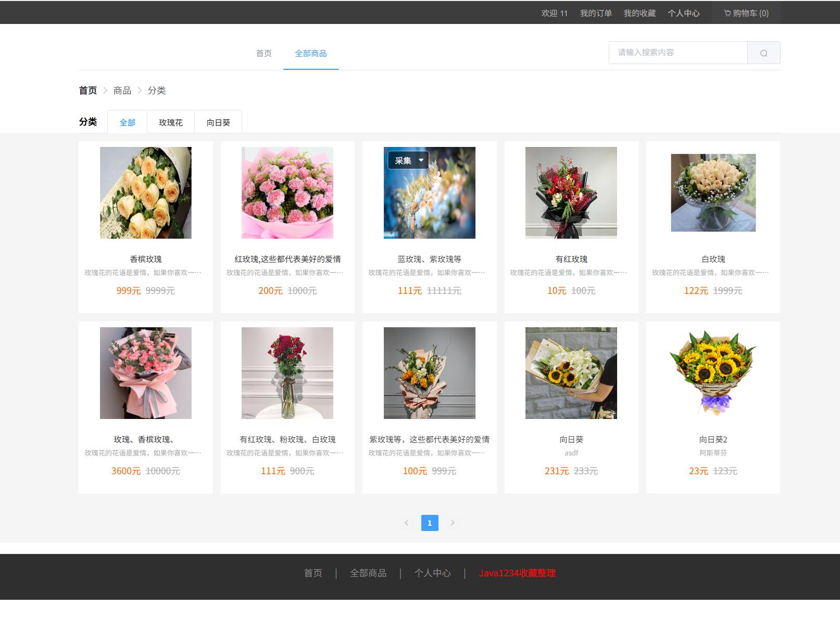This screenshot has height=617, width=840.
Task: Click the 231元 price
Action: pyautogui.click(x=557, y=471)
